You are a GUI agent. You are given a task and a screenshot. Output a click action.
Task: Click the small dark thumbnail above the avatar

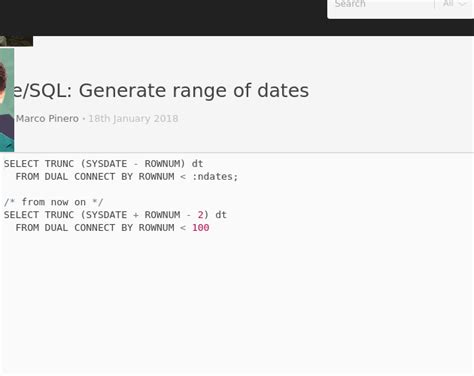point(16,41)
